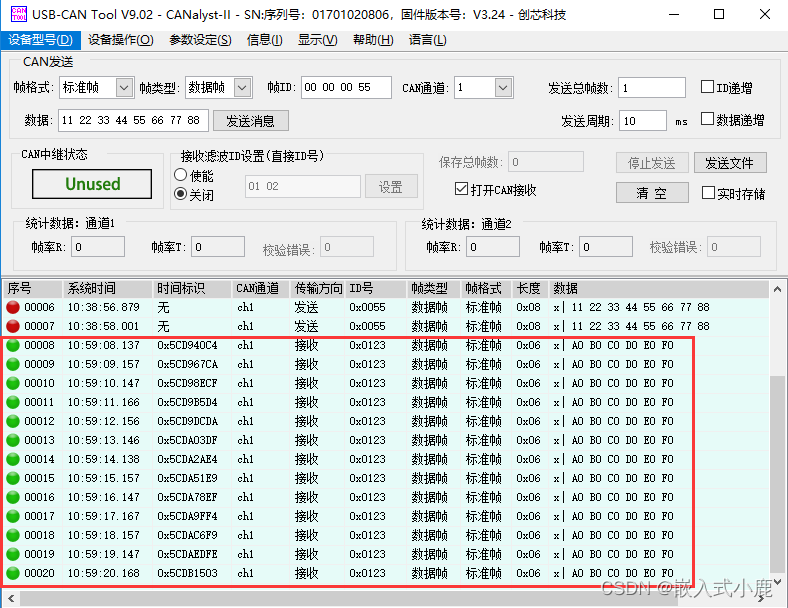Click the 清空 button
Image resolution: width=788 pixels, height=608 pixels.
(652, 193)
